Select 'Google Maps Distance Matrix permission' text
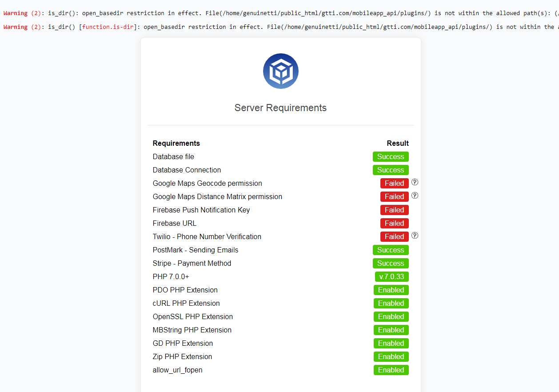This screenshot has width=559, height=392. (217, 196)
